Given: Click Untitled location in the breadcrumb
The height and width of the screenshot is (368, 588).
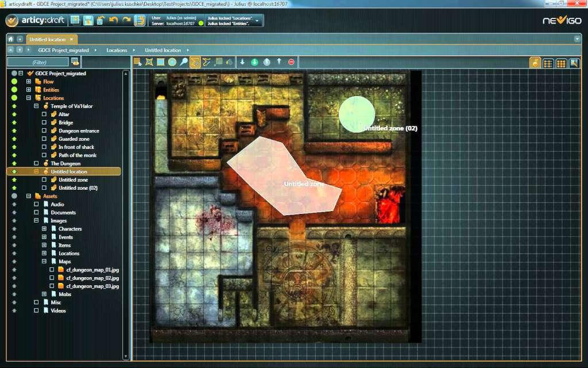Looking at the screenshot, I should tap(163, 50).
